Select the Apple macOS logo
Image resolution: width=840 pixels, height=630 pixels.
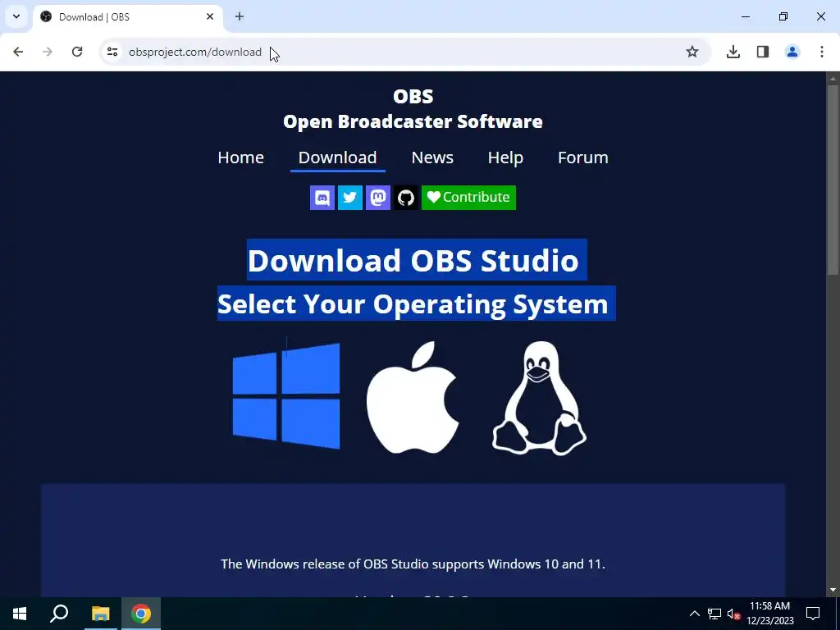point(413,397)
